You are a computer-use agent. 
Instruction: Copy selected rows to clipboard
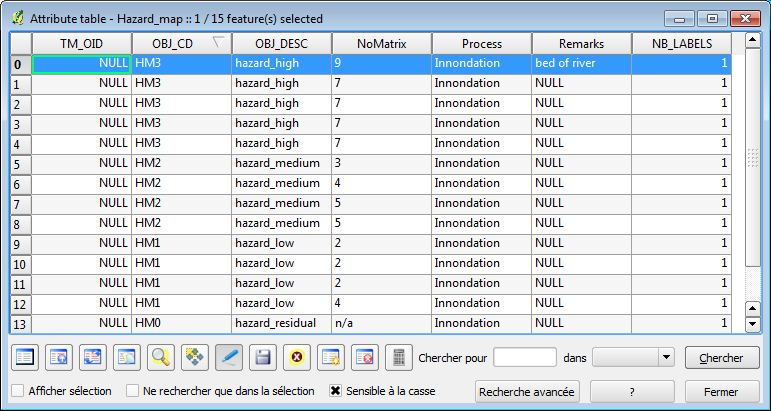pyautogui.click(x=126, y=358)
